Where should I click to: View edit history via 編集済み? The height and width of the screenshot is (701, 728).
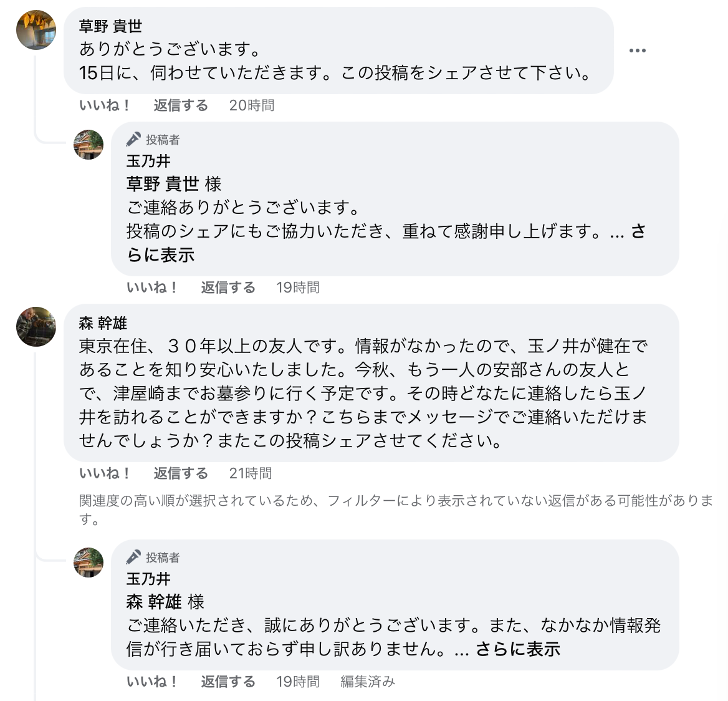pos(368,682)
